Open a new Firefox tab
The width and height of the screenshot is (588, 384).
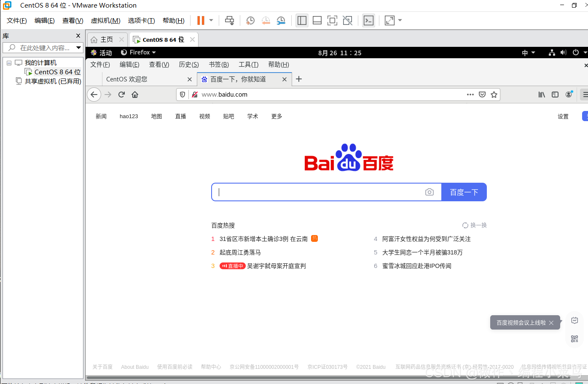[299, 79]
